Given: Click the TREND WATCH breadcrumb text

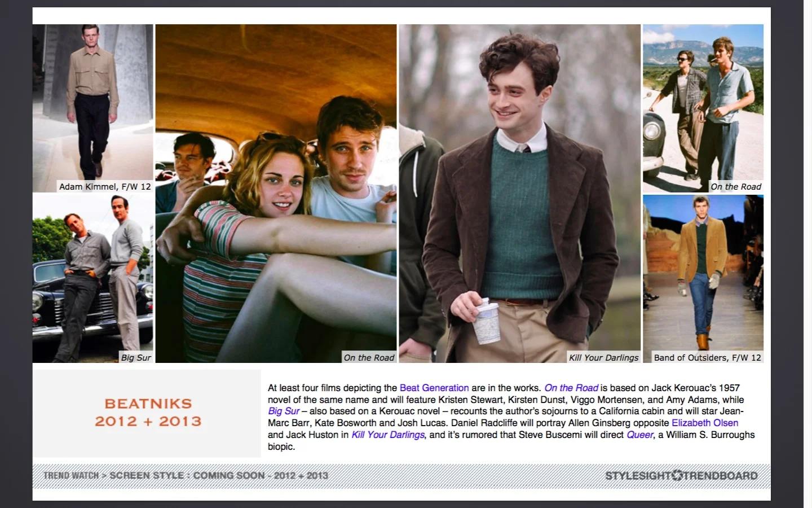Looking at the screenshot, I should tap(71, 475).
